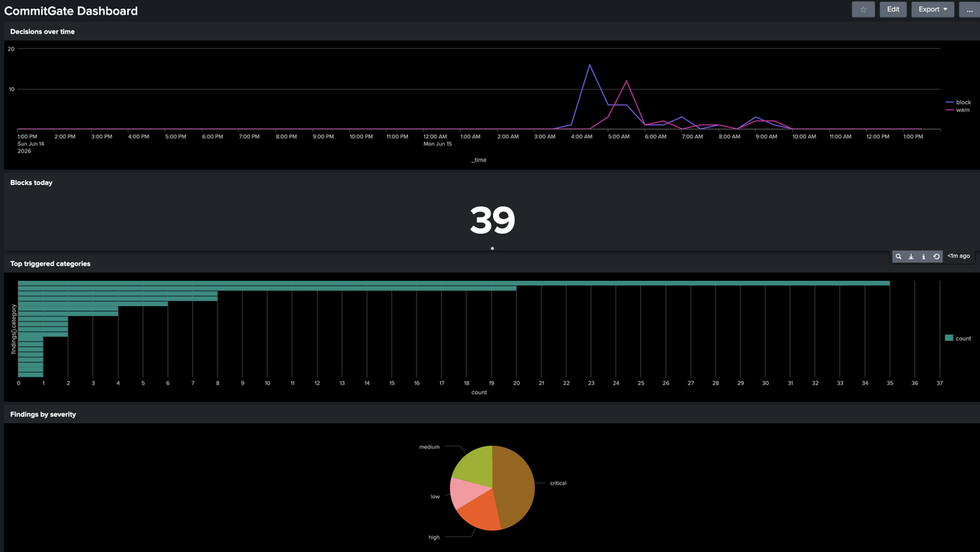Click the <1m ago refresh timestamp
Viewport: 980px width, 552px height.
pos(959,256)
